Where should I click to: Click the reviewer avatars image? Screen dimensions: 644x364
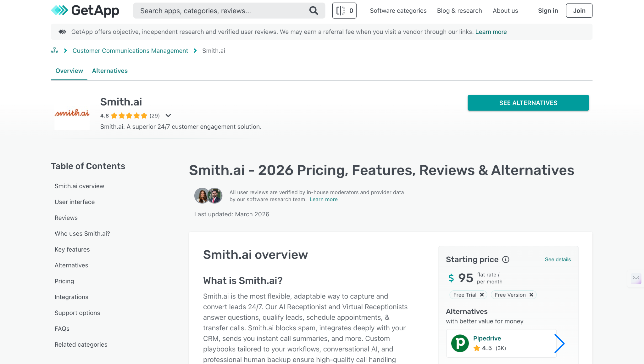[x=208, y=196]
